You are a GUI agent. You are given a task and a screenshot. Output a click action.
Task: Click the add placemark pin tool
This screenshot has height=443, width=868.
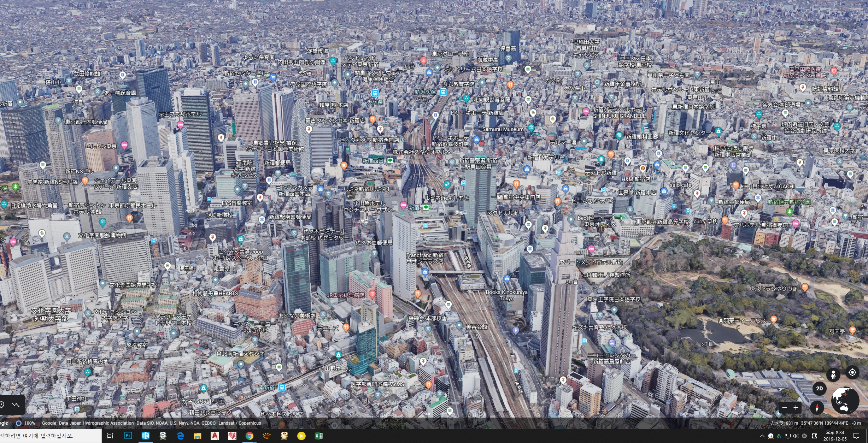click(2, 405)
